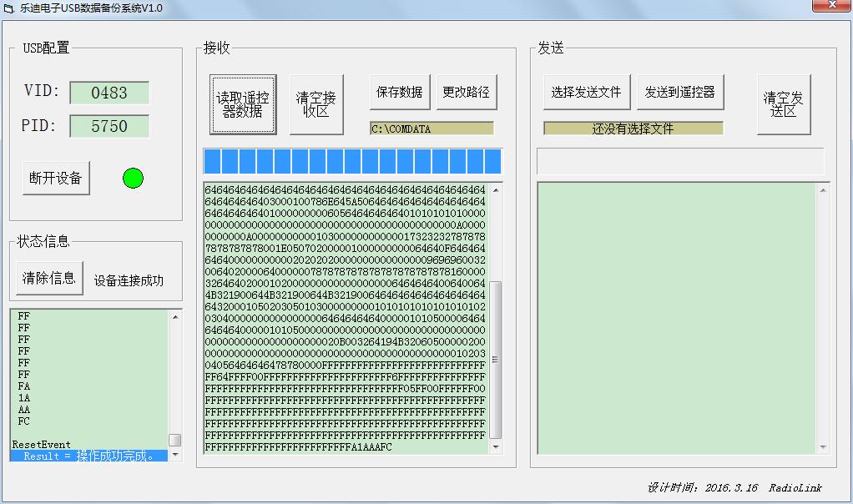Screen dimensions: 853x504
Task: Click the green connection status indicator
Action: click(134, 178)
